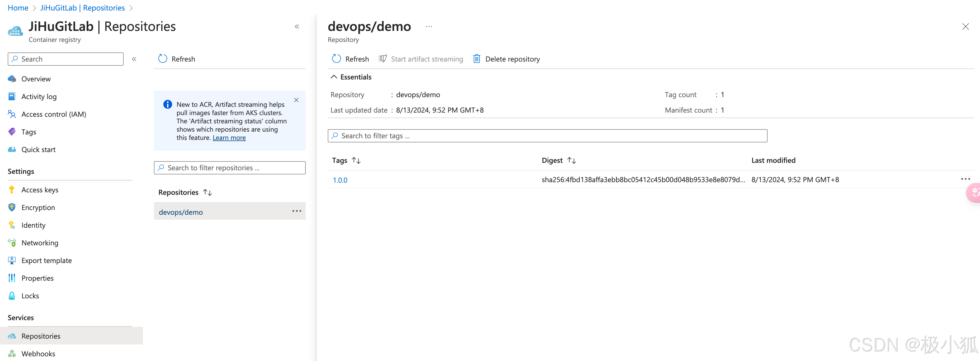
Task: Click the Delete repository trash icon
Action: (x=477, y=59)
